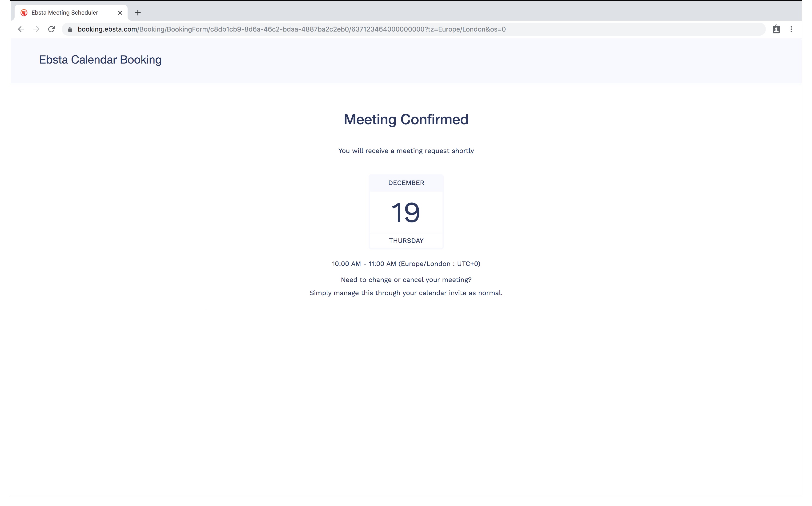The image size is (812, 506).
Task: Click the browser forward arrow
Action: point(36,29)
